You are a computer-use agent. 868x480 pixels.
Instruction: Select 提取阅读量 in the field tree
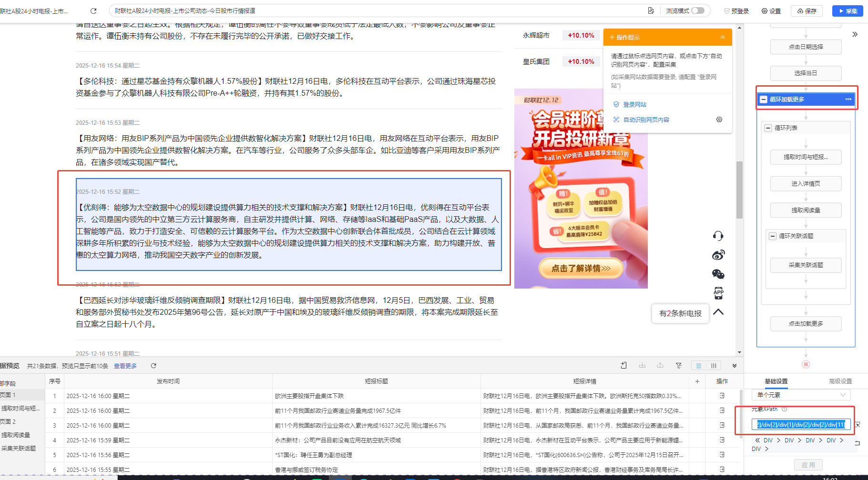pos(16,435)
